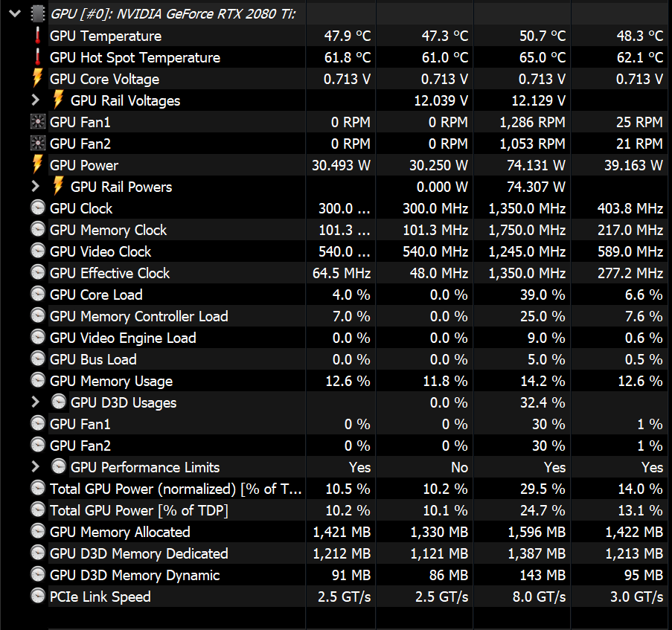Click the 1,286 RPM Fan1 value
This screenshot has height=630, width=672.
(532, 123)
